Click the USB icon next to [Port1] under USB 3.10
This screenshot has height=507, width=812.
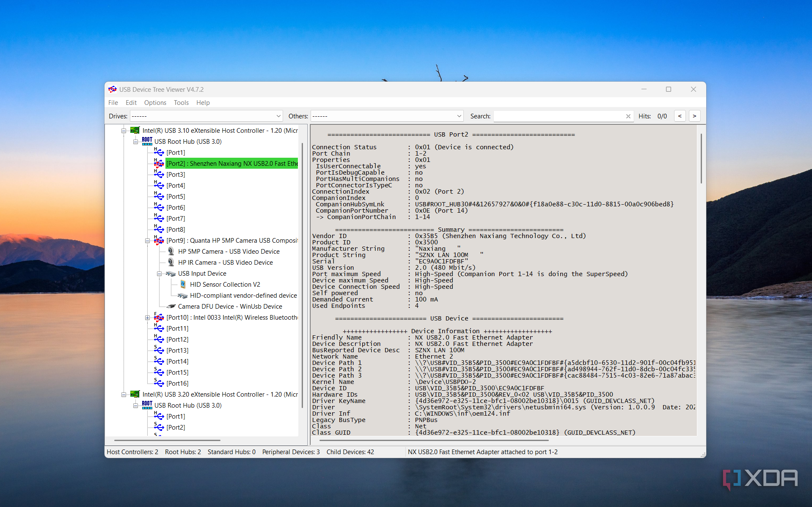(159, 152)
